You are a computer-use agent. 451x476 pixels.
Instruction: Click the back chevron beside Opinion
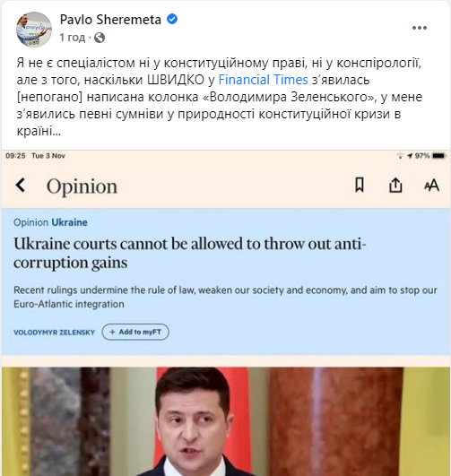(x=21, y=185)
